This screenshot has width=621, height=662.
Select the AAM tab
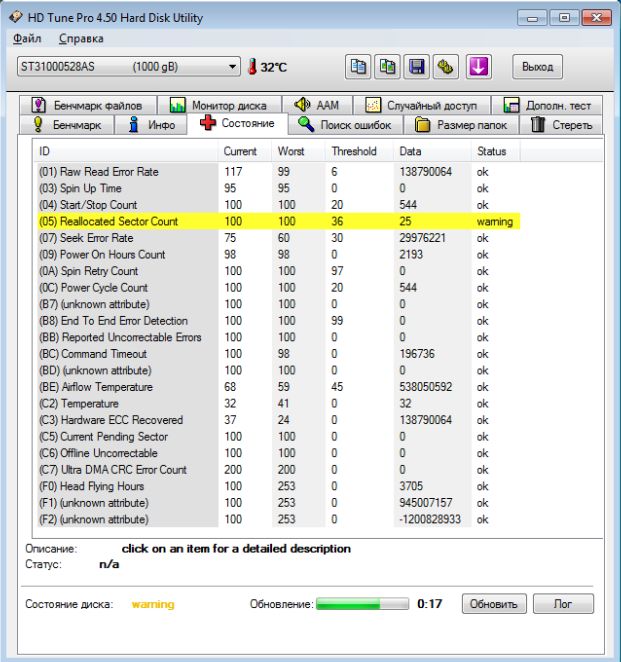click(x=318, y=105)
